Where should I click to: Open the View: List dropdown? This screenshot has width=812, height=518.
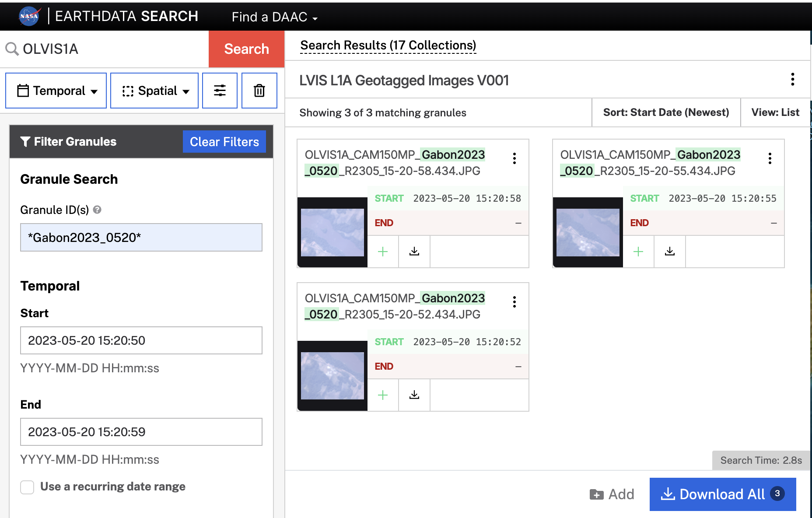click(x=775, y=112)
